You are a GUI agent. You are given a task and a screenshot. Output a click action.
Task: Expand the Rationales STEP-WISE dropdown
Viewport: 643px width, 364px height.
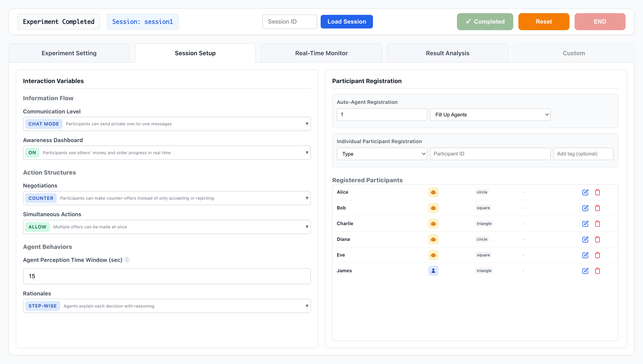[x=167, y=306]
